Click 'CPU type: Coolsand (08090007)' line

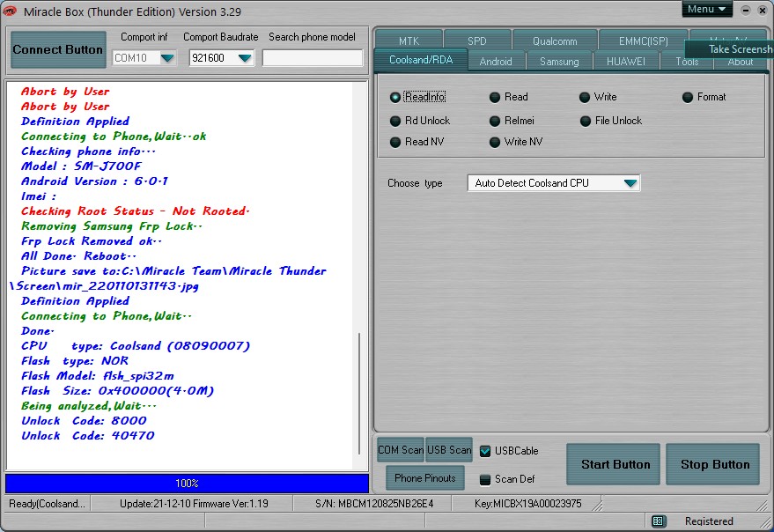click(136, 346)
